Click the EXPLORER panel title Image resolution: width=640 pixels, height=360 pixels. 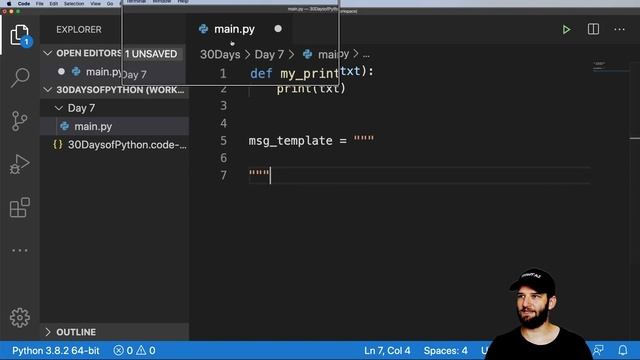point(79,29)
